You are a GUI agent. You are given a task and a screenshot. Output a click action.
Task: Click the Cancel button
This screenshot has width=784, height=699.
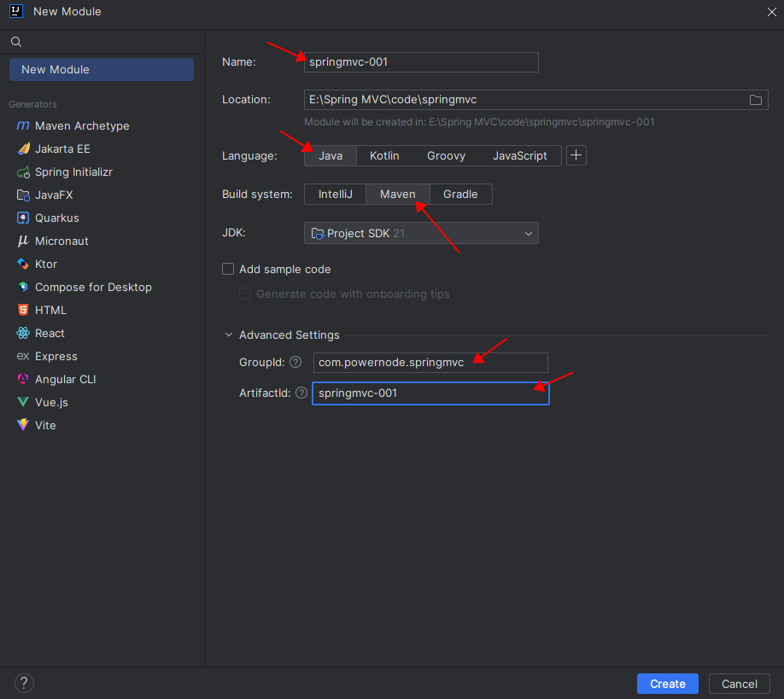(739, 684)
